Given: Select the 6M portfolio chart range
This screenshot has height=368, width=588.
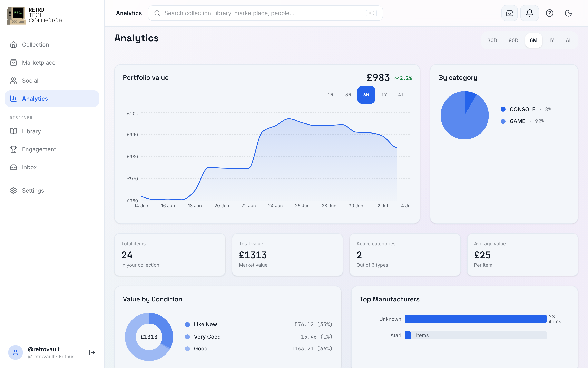Looking at the screenshot, I should (x=366, y=95).
